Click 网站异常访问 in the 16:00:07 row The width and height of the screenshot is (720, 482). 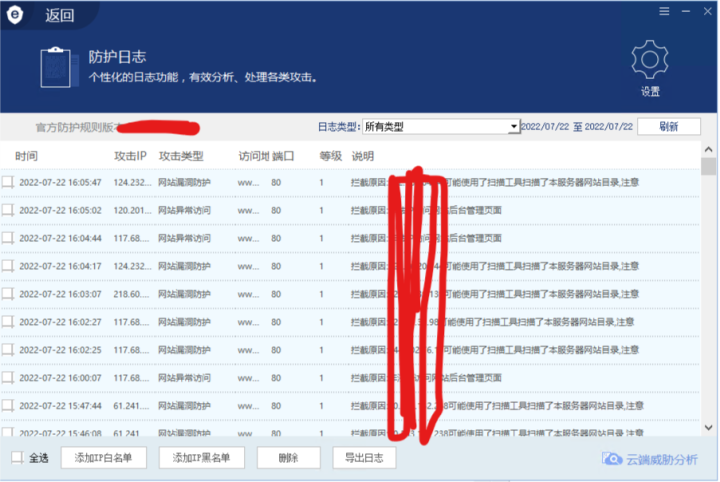pyautogui.click(x=184, y=378)
